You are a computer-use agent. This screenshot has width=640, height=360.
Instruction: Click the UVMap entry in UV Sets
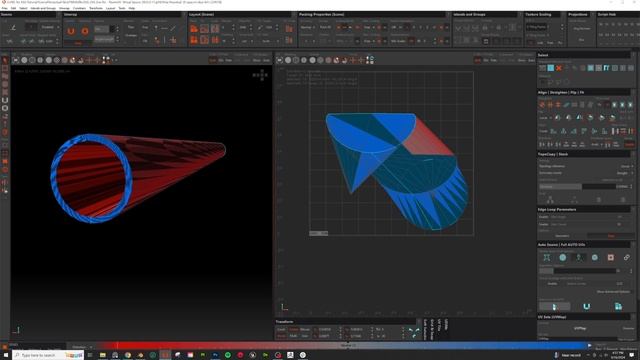(580, 329)
